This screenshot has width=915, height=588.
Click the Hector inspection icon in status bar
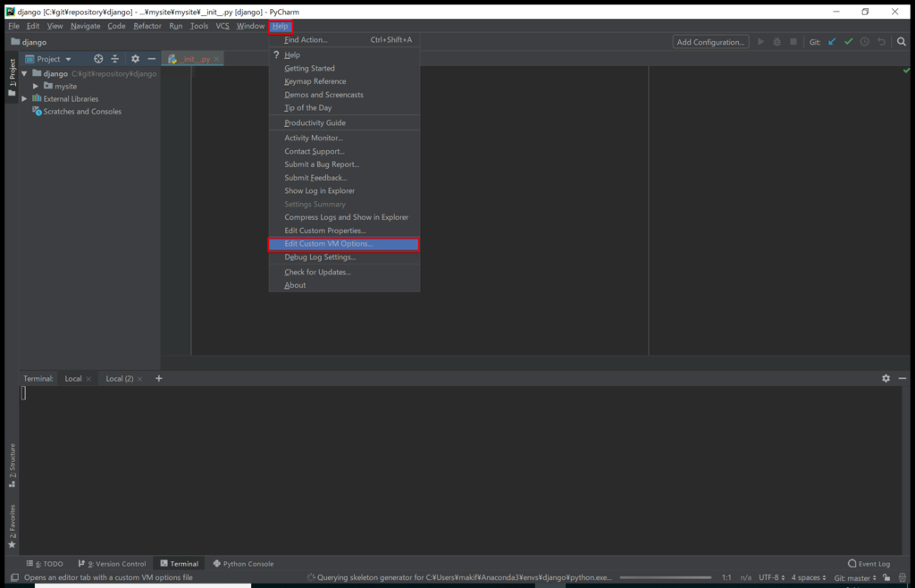[x=902, y=577]
